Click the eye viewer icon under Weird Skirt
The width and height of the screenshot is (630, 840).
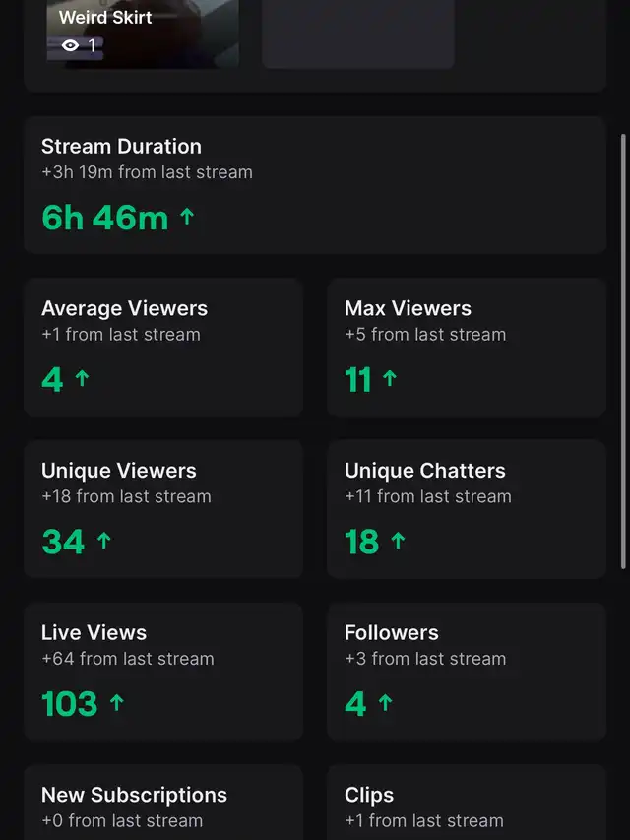click(x=70, y=45)
